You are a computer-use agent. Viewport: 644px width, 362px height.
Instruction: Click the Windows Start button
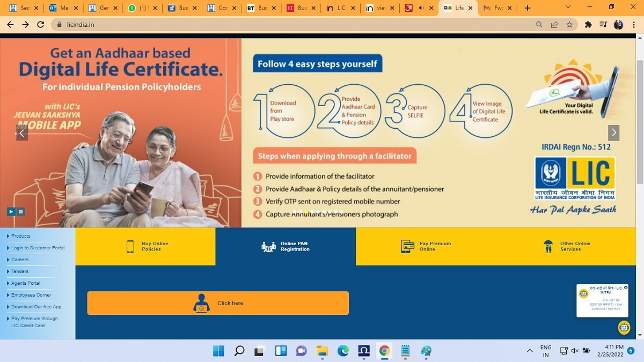click(218, 351)
